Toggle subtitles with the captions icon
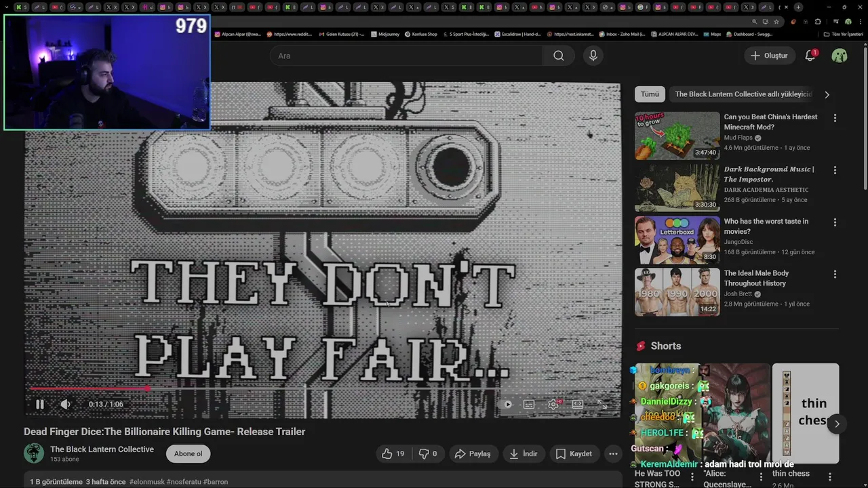Image resolution: width=868 pixels, height=488 pixels. [x=529, y=404]
